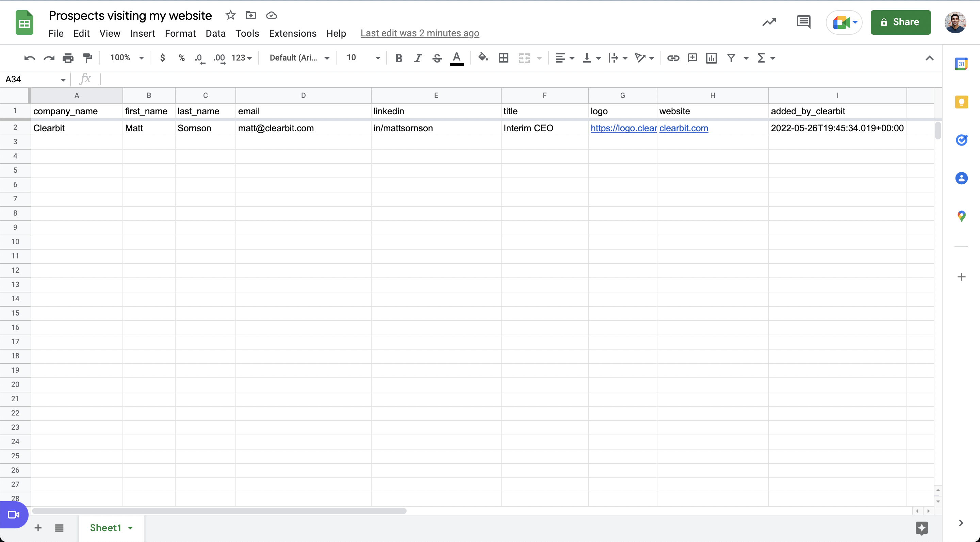Click Get add-ons plus in side panel
The width and height of the screenshot is (980, 542).
tap(961, 277)
